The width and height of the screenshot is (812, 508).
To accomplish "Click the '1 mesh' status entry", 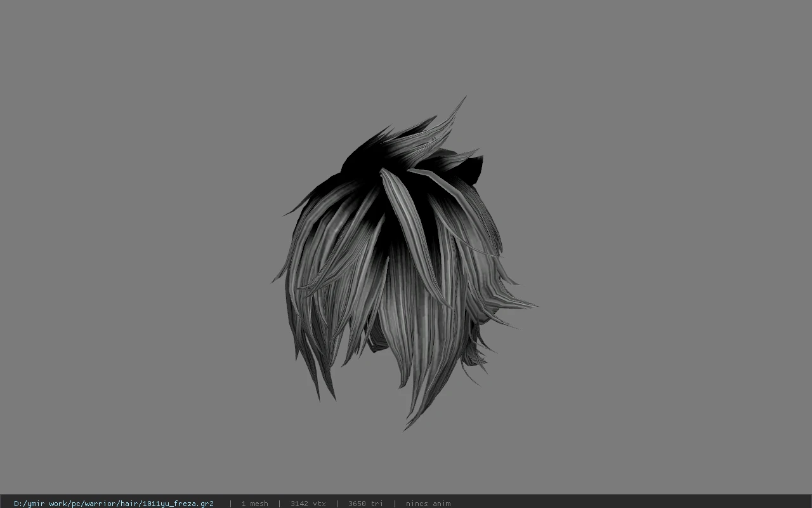I will pos(254,504).
